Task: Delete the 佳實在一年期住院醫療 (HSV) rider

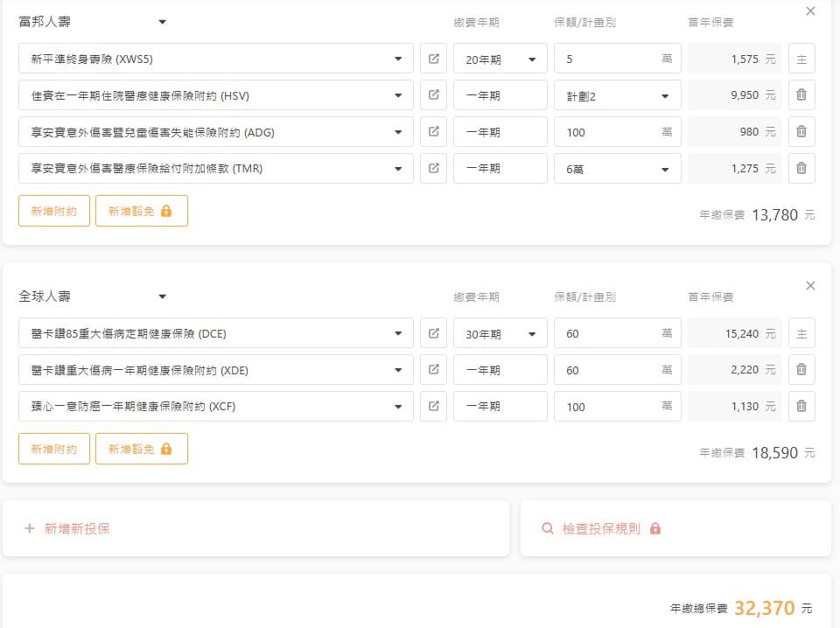Action: [801, 95]
